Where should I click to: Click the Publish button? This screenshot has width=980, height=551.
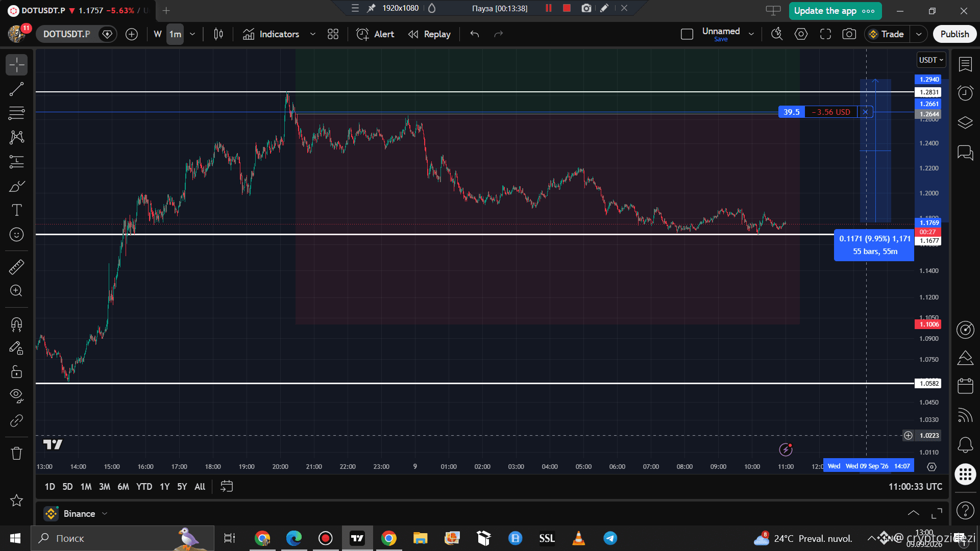coord(954,34)
